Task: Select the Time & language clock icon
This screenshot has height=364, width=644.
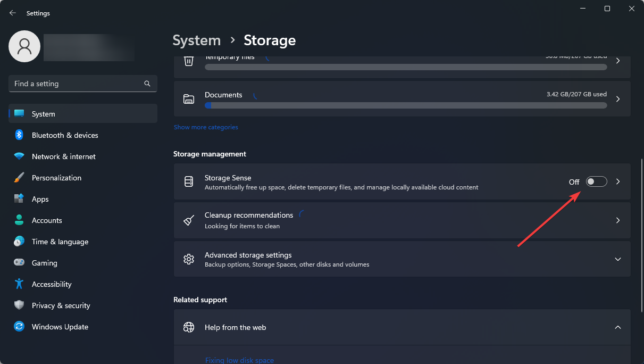Action: (19, 242)
